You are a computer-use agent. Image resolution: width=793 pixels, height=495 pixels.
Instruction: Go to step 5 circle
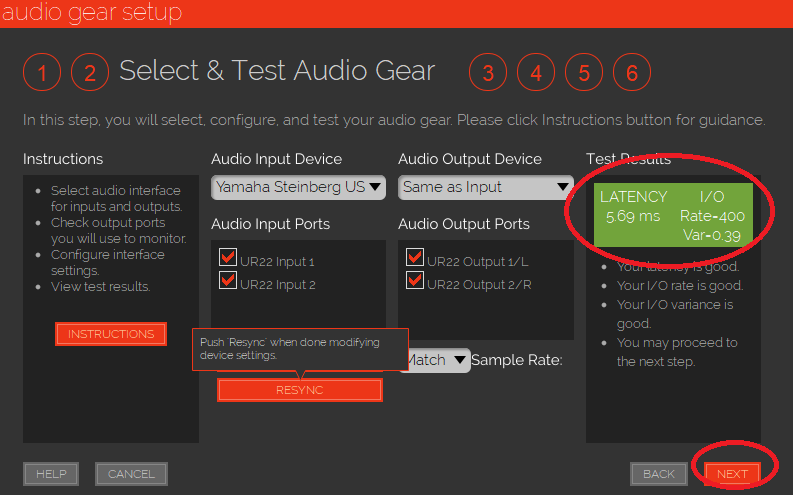pos(584,73)
